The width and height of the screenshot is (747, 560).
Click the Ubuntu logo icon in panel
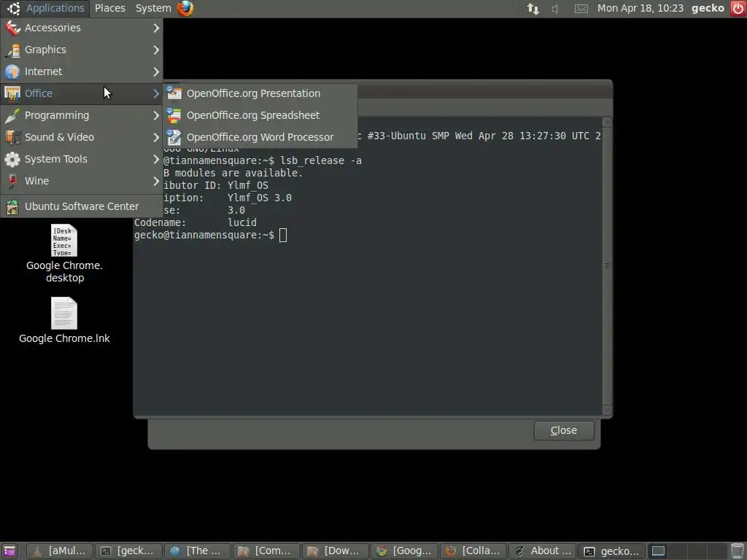click(13, 8)
